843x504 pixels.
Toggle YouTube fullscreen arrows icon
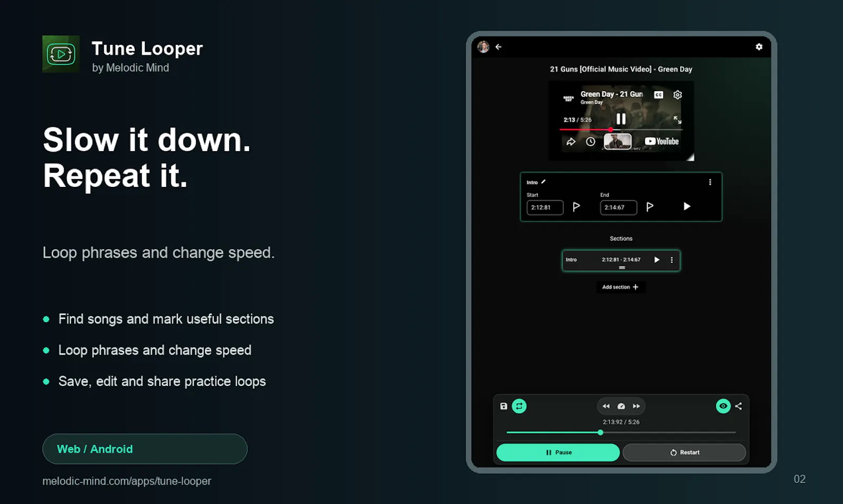678,120
